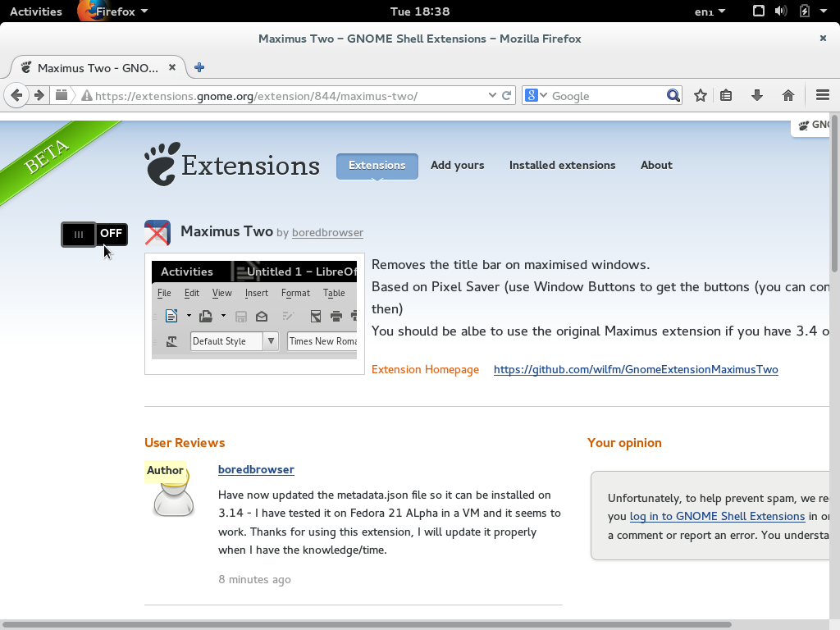Screen dimensions: 840x630
Task: Reload the page with the refresh icon
Action: pos(506,95)
